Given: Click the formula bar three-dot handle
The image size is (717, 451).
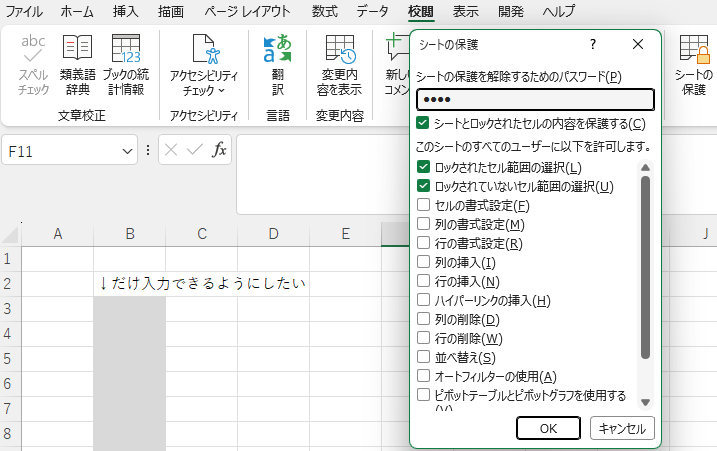Looking at the screenshot, I should click(148, 150).
